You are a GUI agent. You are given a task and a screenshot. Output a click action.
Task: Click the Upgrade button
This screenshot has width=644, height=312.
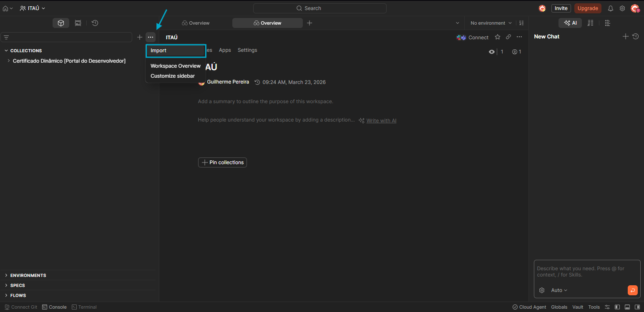click(587, 8)
